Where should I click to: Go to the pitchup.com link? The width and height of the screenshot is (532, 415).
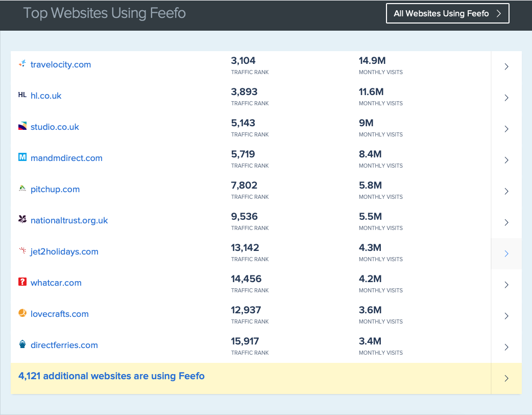tap(55, 190)
